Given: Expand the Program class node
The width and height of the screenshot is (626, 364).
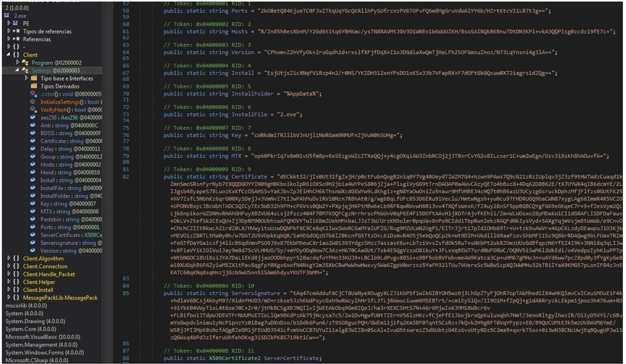Looking at the screenshot, I should click(18, 62).
